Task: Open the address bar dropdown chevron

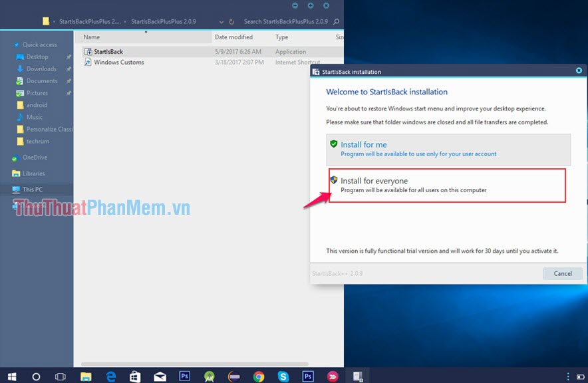Action: point(221,21)
